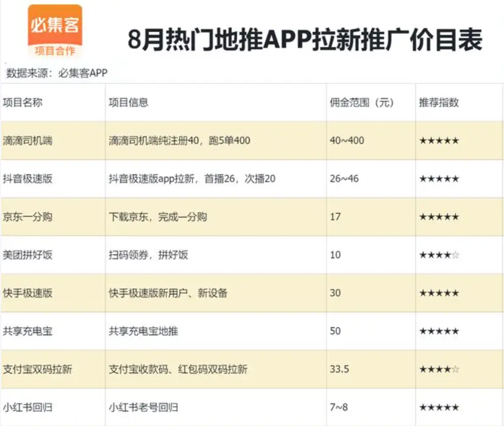Click the four-star rating in 美团拼好饭 row
The height and width of the screenshot is (426, 504).
click(439, 255)
